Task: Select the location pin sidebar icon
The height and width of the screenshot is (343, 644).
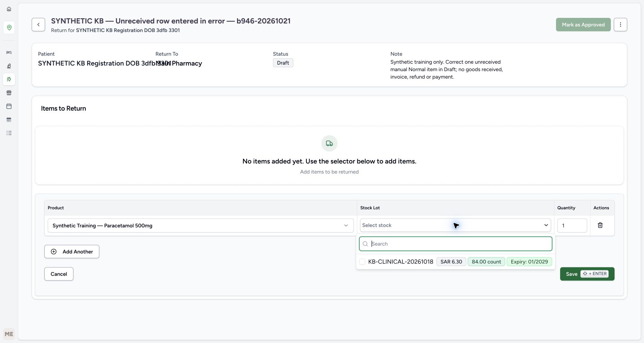Action: click(x=9, y=28)
